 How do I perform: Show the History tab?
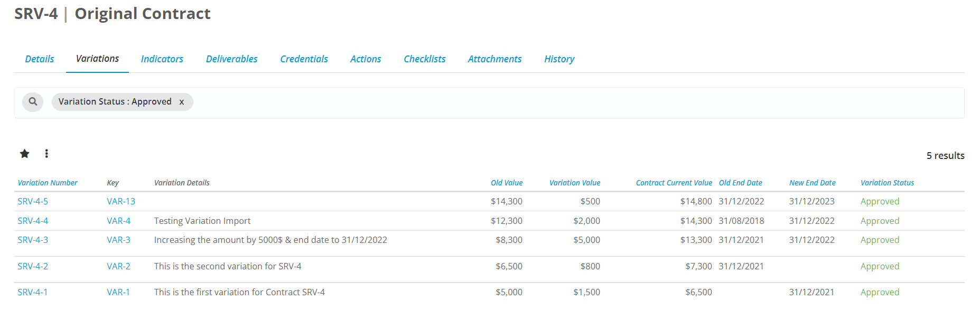tap(559, 59)
